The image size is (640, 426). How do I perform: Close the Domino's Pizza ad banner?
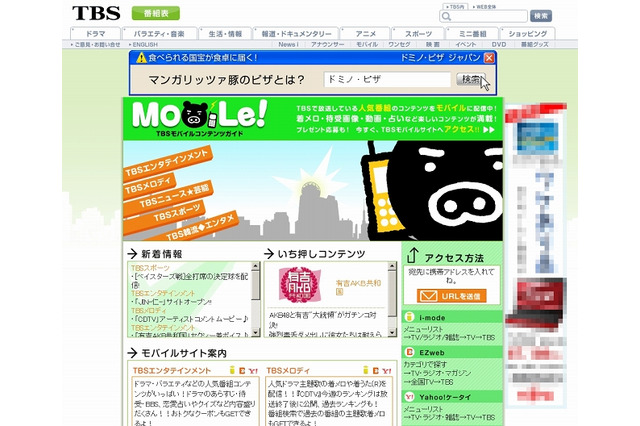pyautogui.click(x=489, y=58)
